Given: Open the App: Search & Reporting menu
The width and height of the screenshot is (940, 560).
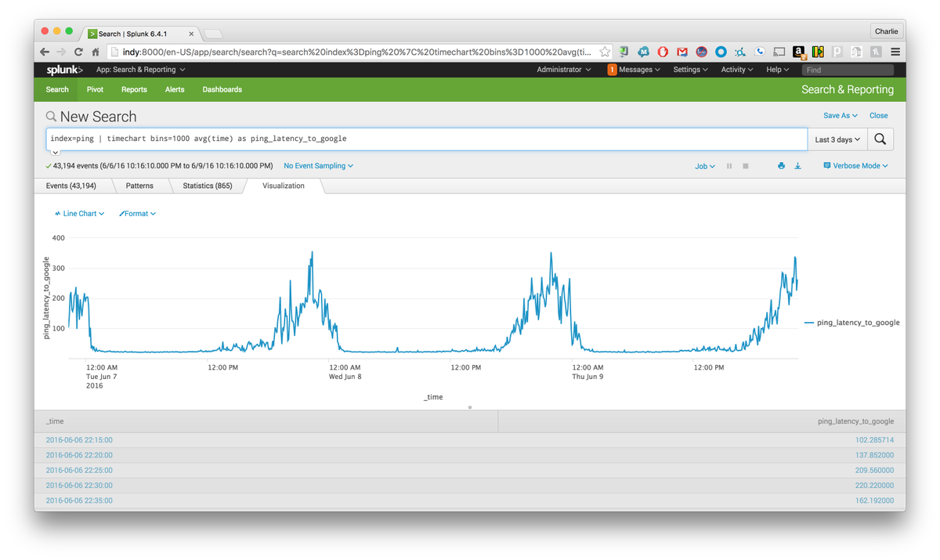Looking at the screenshot, I should 140,70.
